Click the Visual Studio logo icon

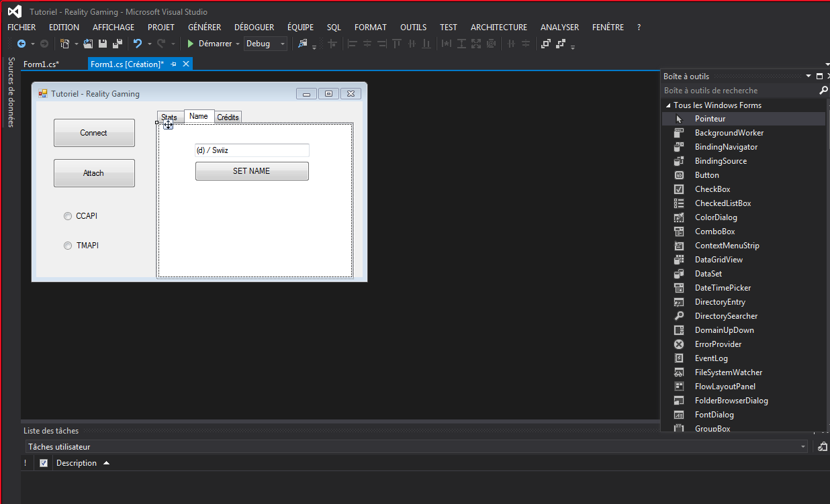15,11
